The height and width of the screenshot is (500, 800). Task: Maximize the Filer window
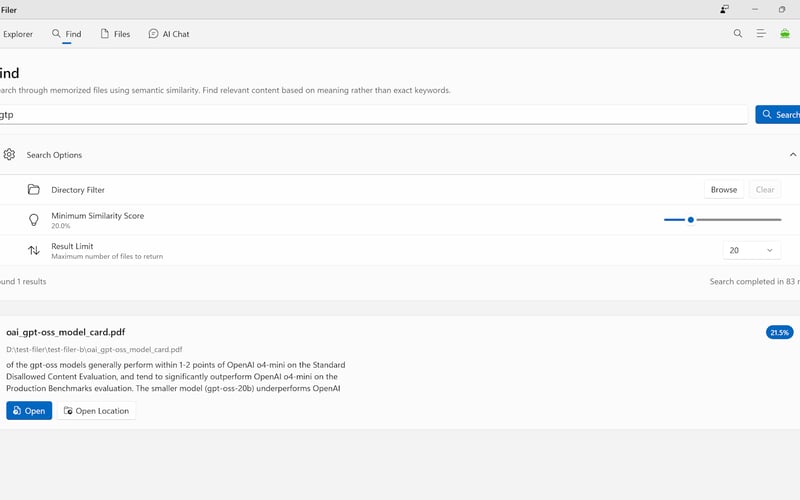[782, 9]
